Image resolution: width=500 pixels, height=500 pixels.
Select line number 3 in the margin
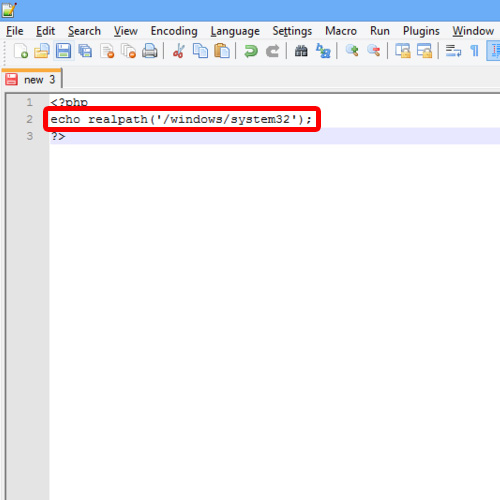(30, 136)
